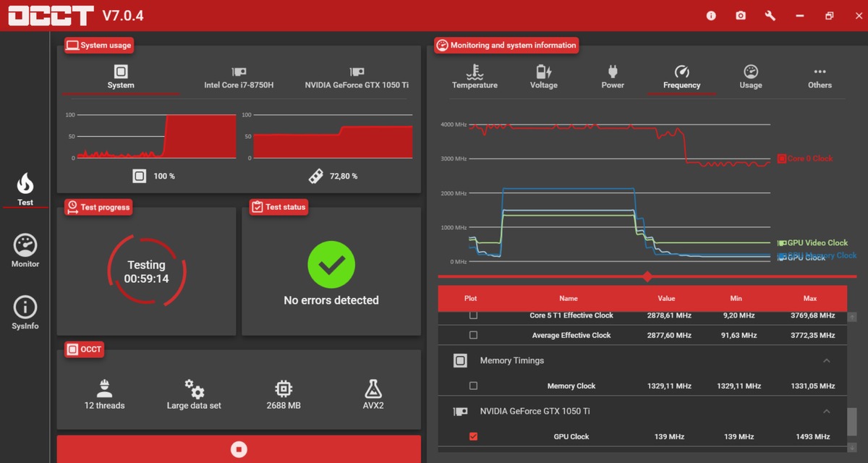Open the Voltage monitoring tab
The image size is (868, 463).
click(x=543, y=77)
